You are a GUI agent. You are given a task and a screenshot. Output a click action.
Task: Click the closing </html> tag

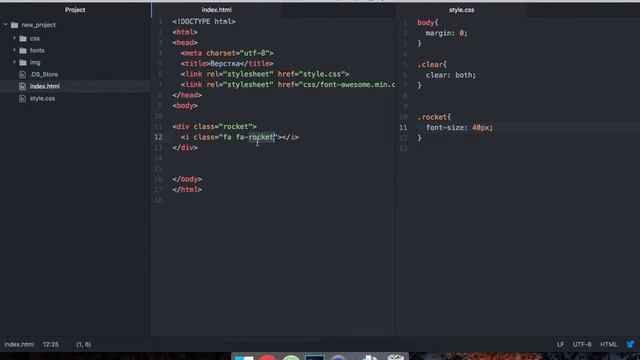[x=187, y=190]
